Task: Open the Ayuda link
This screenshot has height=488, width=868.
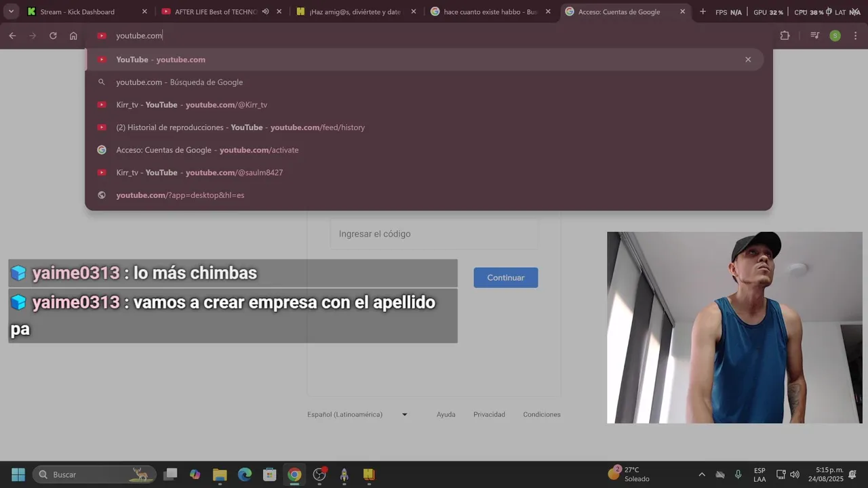Action: pyautogui.click(x=446, y=414)
